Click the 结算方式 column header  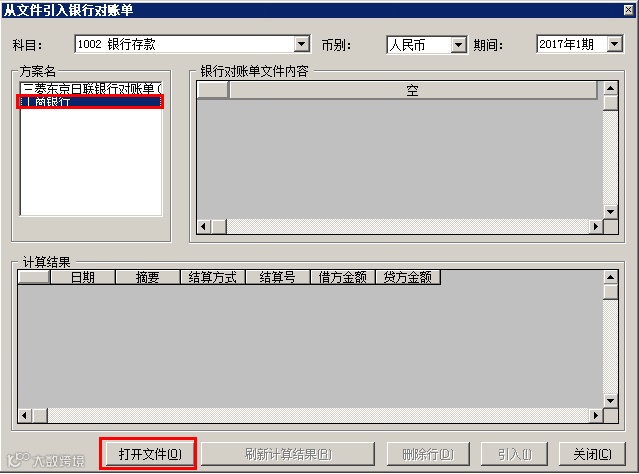coord(212,278)
